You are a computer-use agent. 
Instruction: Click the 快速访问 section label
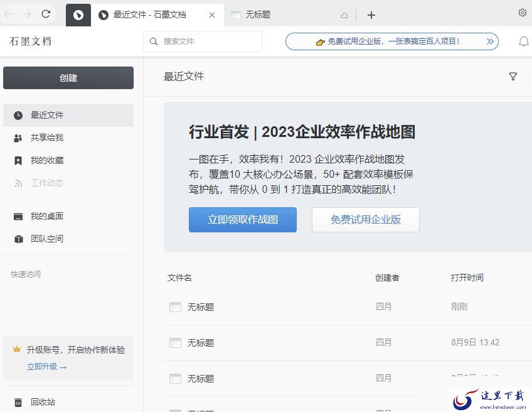click(x=26, y=274)
